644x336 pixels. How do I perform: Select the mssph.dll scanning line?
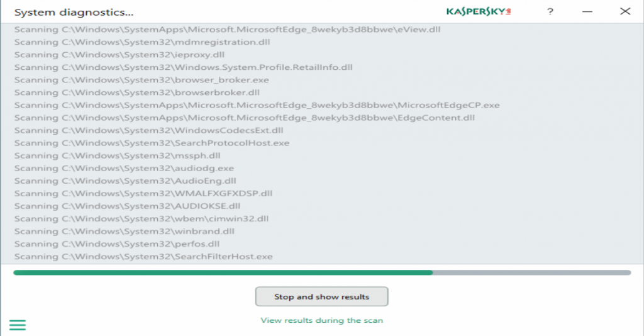(117, 155)
